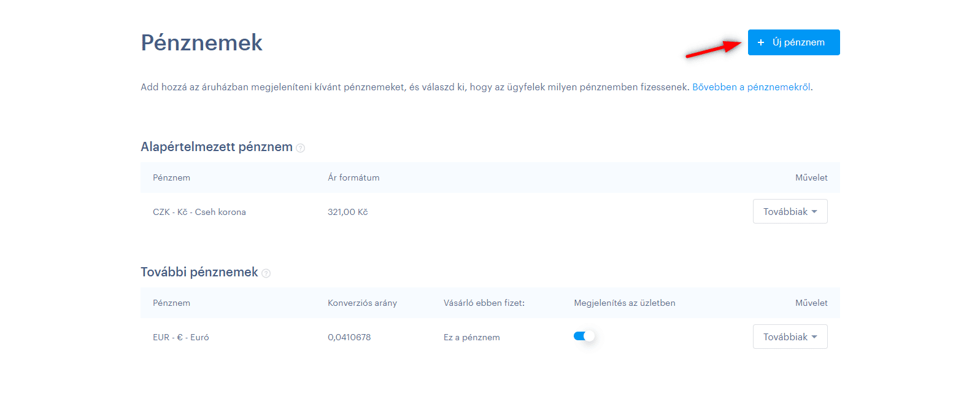Image resolution: width=980 pixels, height=417 pixels.
Task: Click the Vásárló ebben fizet: column header
Action: [x=484, y=303]
